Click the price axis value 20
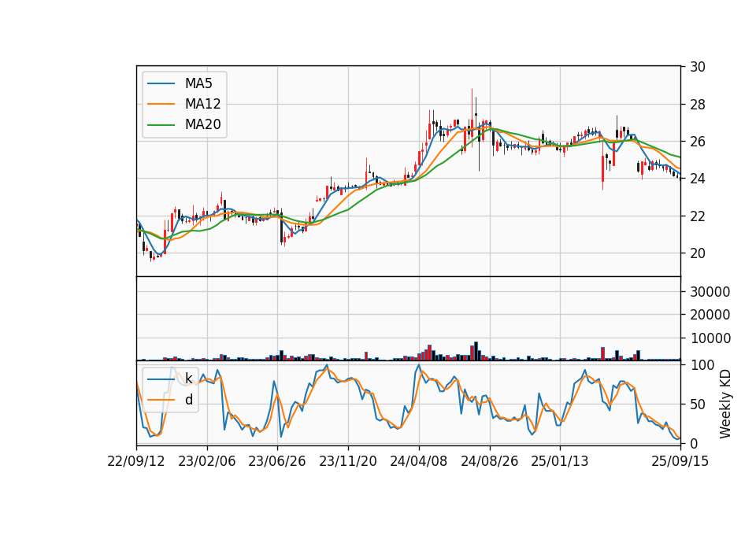Screen dimensions: 756x543 point(698,253)
